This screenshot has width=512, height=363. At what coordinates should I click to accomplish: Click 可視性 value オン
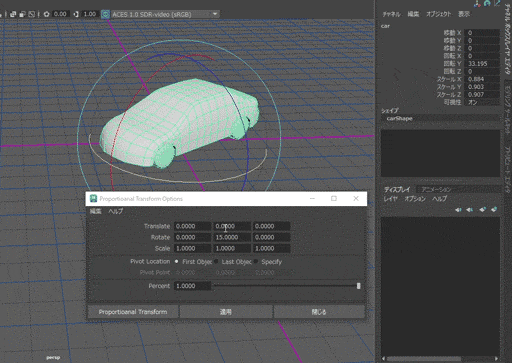[482, 102]
